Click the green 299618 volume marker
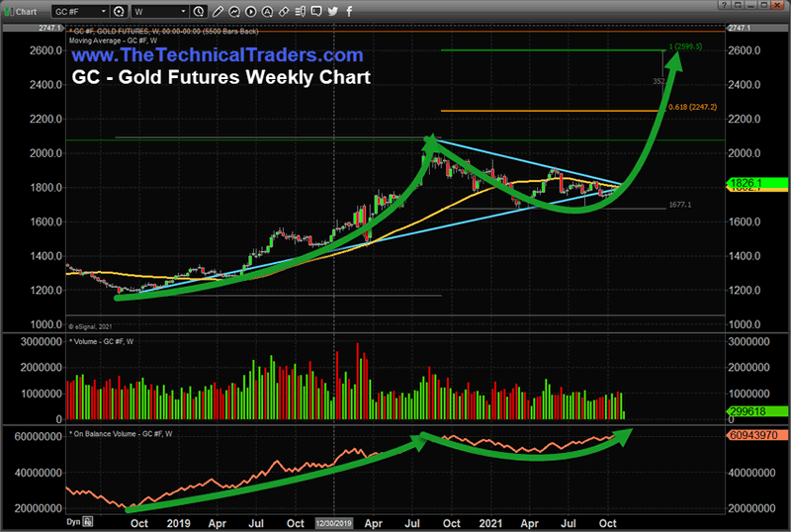This screenshot has width=791, height=532. click(756, 411)
